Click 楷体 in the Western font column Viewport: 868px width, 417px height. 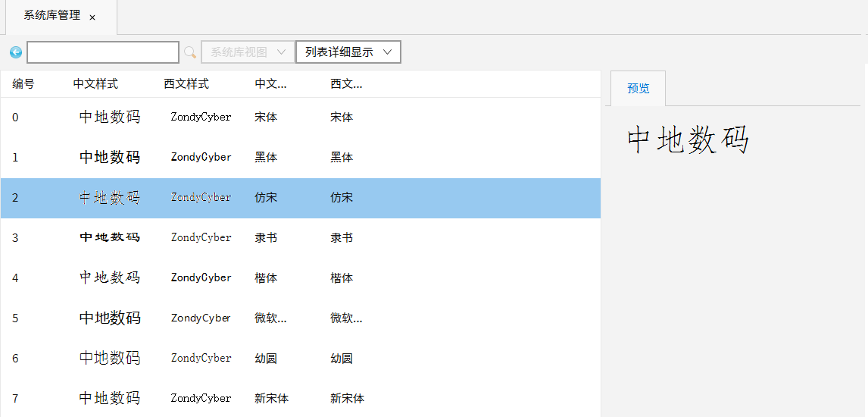[342, 278]
